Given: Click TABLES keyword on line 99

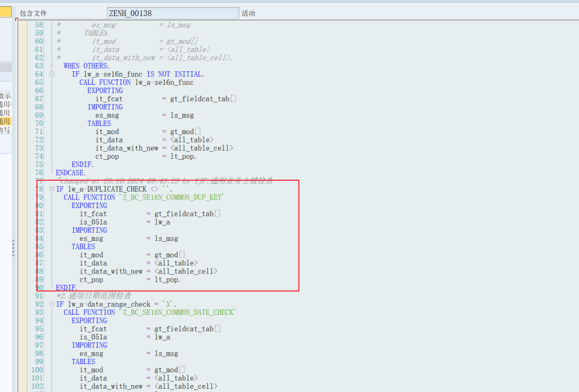Looking at the screenshot, I should 84,362.
